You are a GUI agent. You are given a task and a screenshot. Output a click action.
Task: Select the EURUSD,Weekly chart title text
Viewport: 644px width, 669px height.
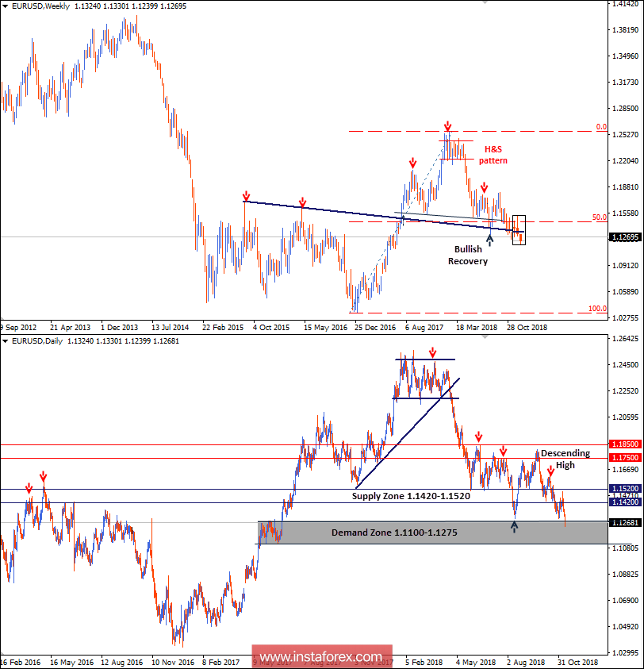coord(41,6)
